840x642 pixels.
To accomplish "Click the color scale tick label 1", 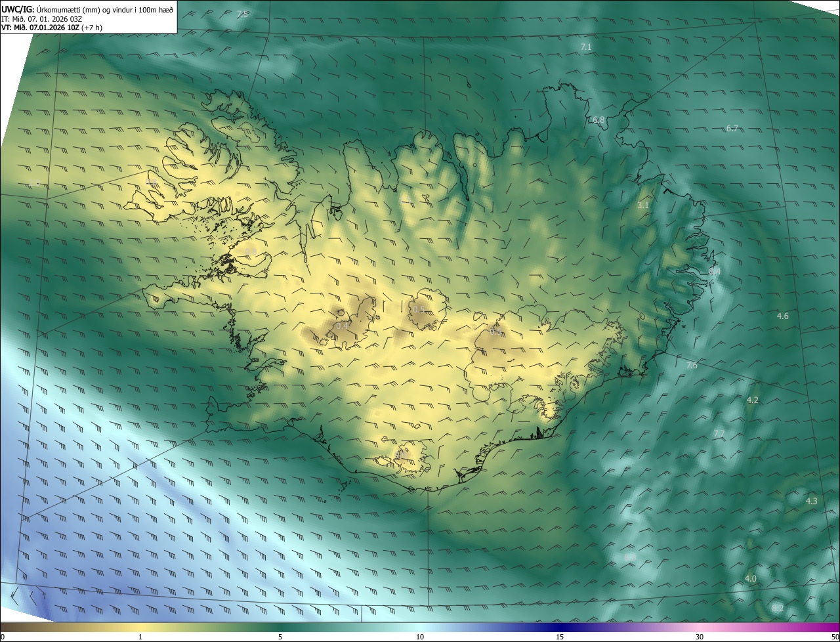I will (140, 637).
